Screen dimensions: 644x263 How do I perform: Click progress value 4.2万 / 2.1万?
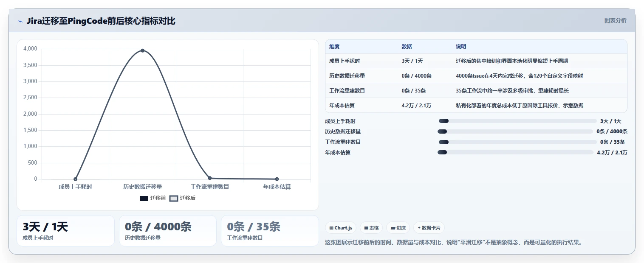[612, 152]
